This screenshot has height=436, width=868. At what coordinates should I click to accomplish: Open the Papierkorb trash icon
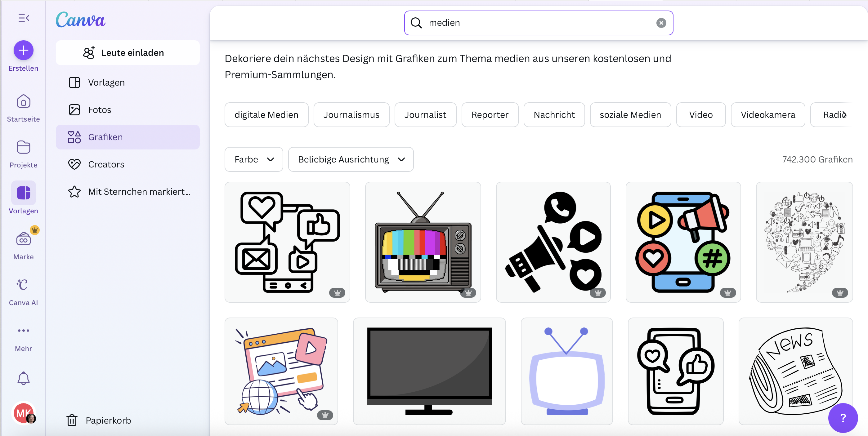click(72, 420)
